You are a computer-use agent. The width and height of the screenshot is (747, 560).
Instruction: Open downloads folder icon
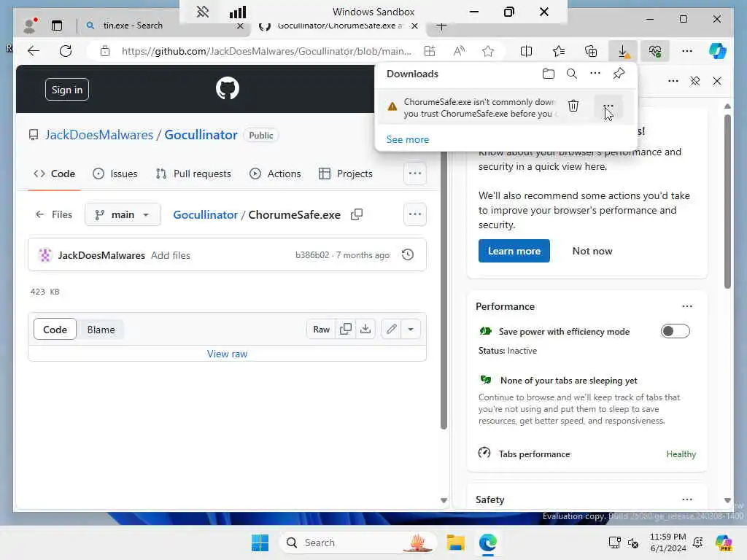point(549,74)
